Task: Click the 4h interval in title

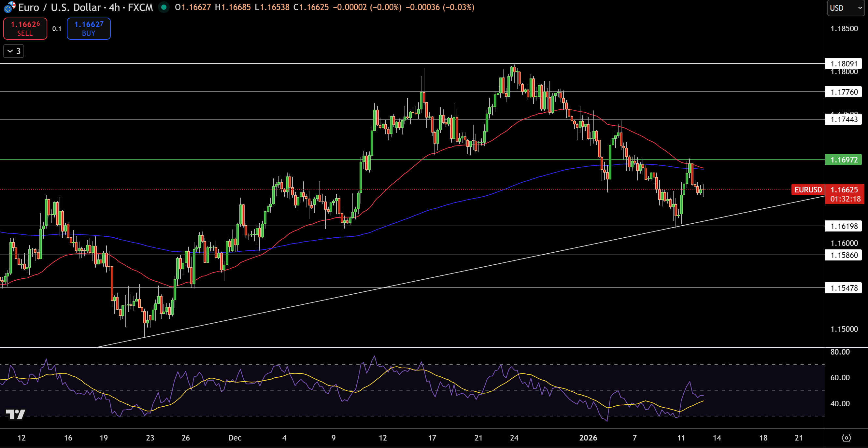Action: 114,7
